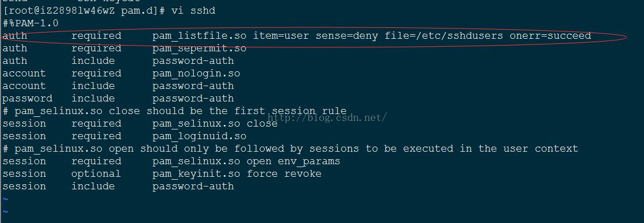This screenshot has height=223, width=644.
Task: Click the 'password' keyword at line start
Action: point(27,99)
